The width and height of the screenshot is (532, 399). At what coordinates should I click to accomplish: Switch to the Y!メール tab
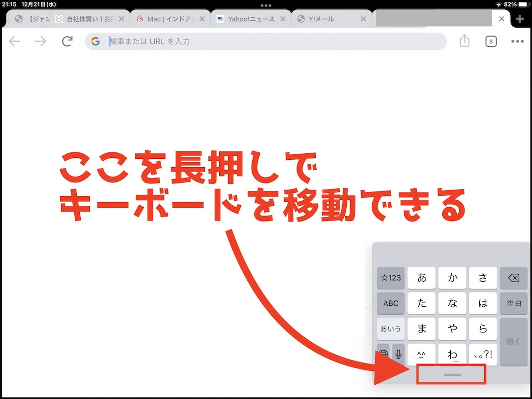click(332, 19)
